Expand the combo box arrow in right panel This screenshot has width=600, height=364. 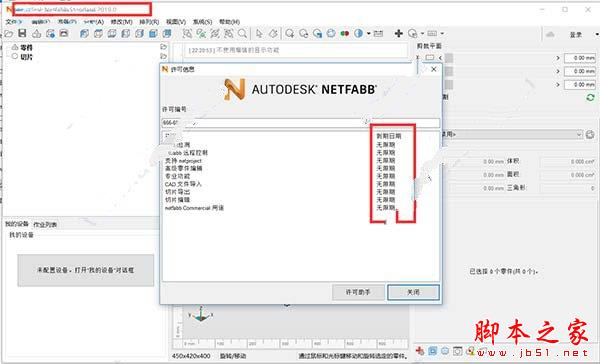(x=579, y=134)
